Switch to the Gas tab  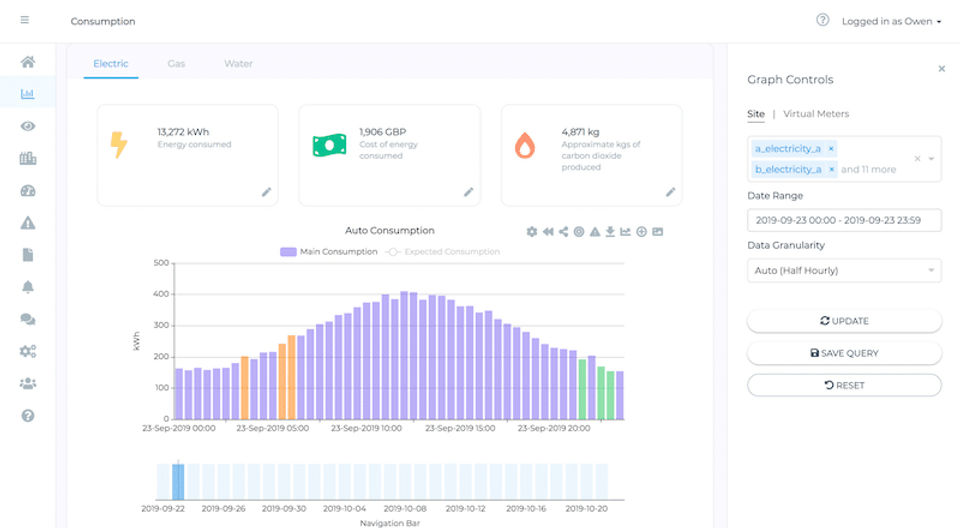coord(176,64)
